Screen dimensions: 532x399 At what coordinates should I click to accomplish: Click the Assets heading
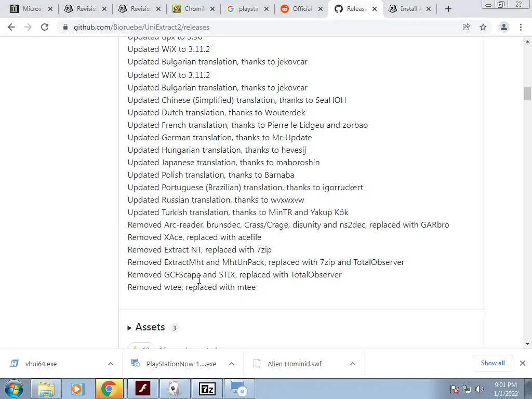click(150, 327)
